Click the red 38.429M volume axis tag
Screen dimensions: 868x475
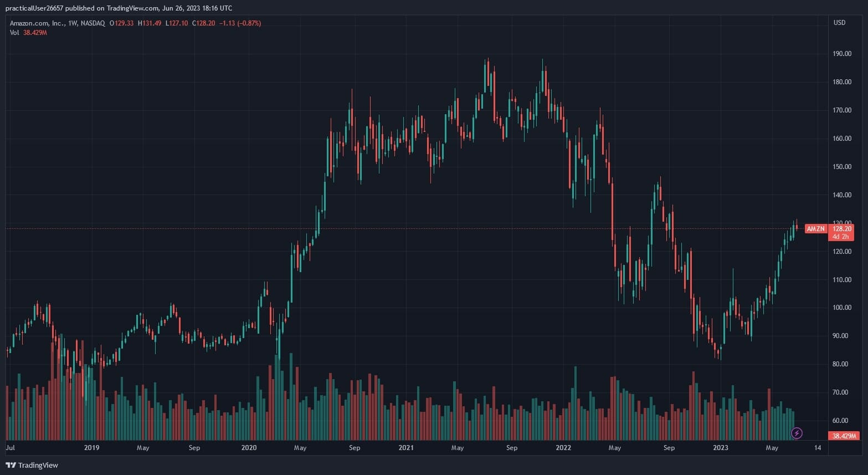(x=844, y=436)
